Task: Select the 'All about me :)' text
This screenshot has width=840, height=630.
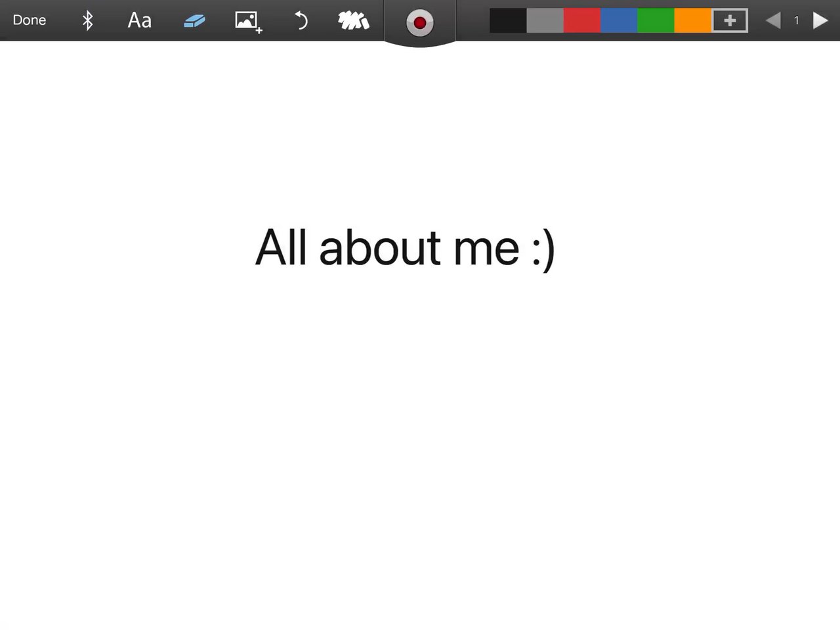Action: coord(406,248)
